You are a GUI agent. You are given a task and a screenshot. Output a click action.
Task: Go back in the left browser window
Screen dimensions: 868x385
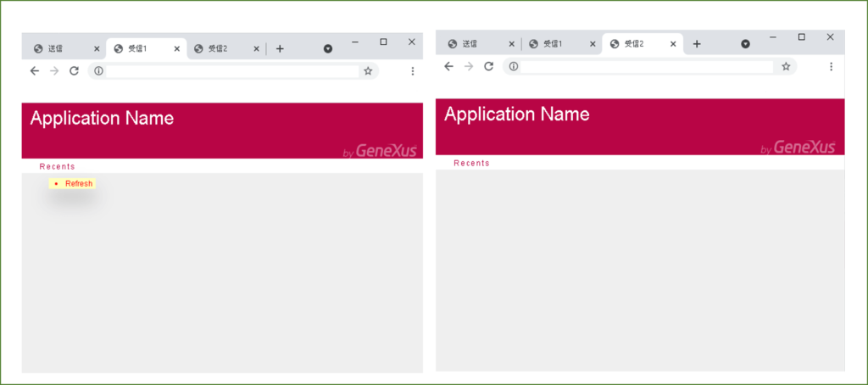(x=34, y=70)
